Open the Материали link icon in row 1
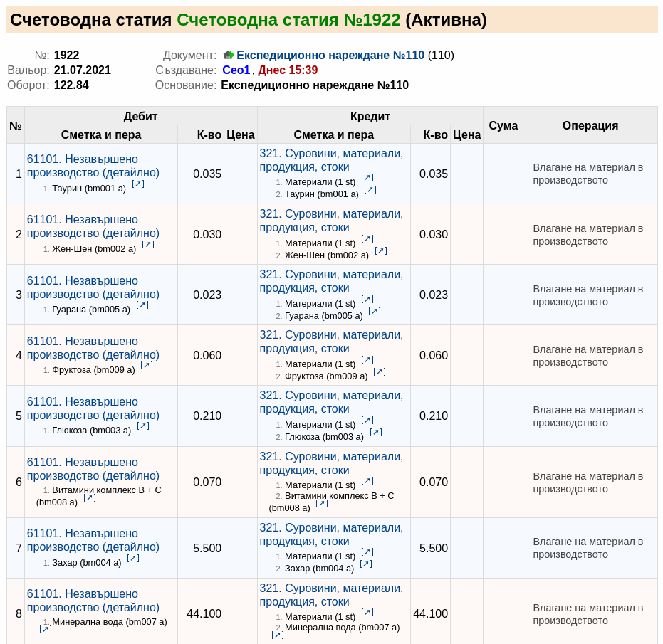 pos(367,177)
